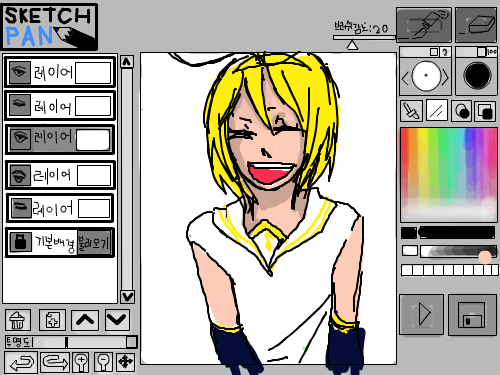Image resolution: width=500 pixels, height=375 pixels.
Task: Click the 기본배경 background layer label
Action: point(55,243)
